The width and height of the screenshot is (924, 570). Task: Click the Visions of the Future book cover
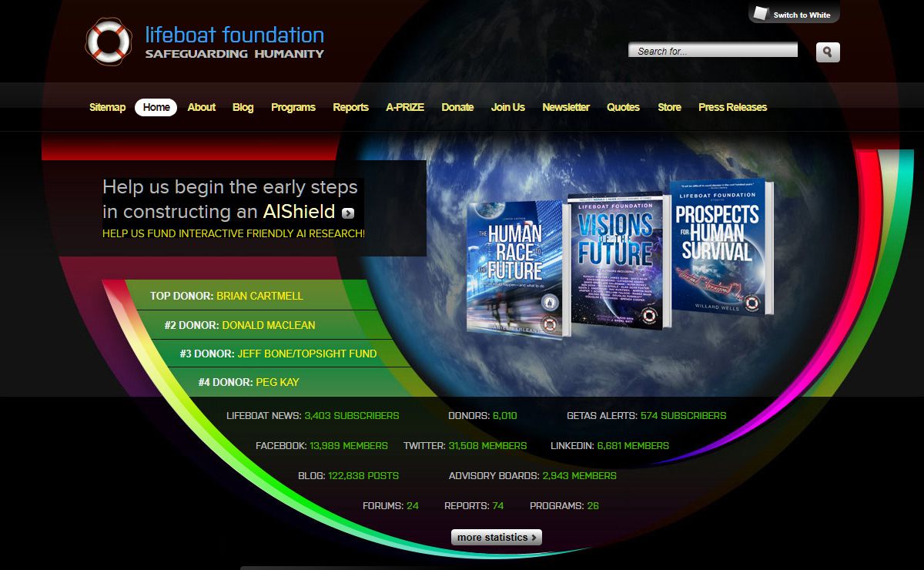[x=618, y=260]
